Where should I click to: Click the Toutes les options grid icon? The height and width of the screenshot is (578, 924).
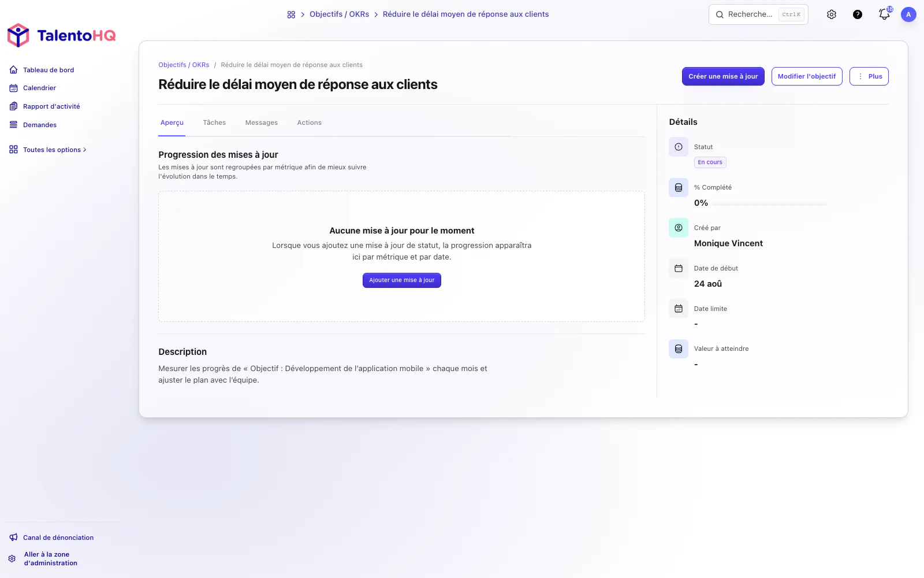13,150
